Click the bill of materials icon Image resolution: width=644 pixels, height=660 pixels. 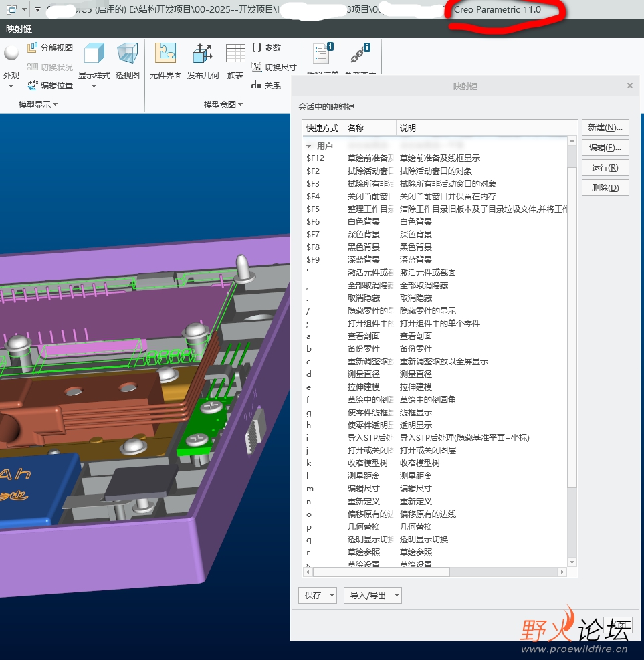pos(323,53)
